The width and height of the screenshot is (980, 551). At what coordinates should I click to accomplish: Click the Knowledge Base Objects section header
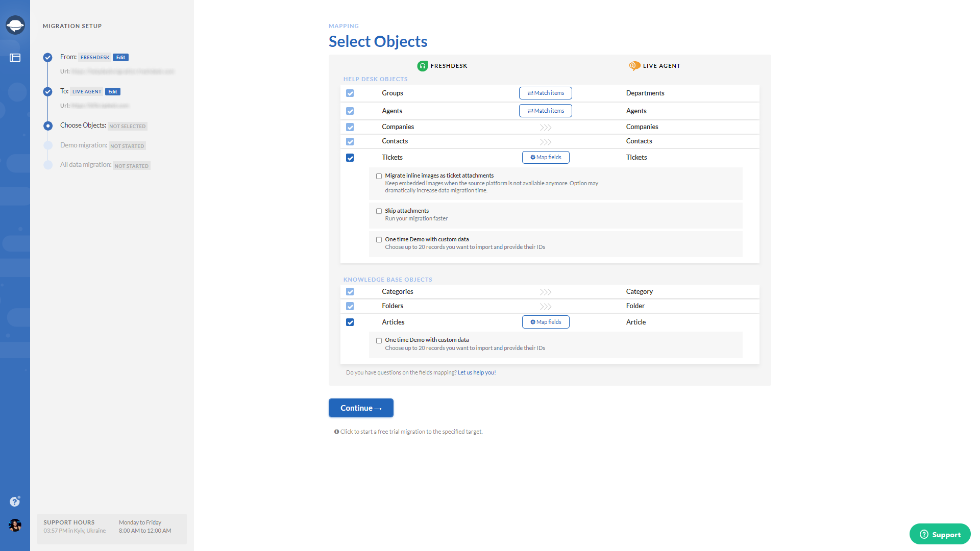click(387, 280)
